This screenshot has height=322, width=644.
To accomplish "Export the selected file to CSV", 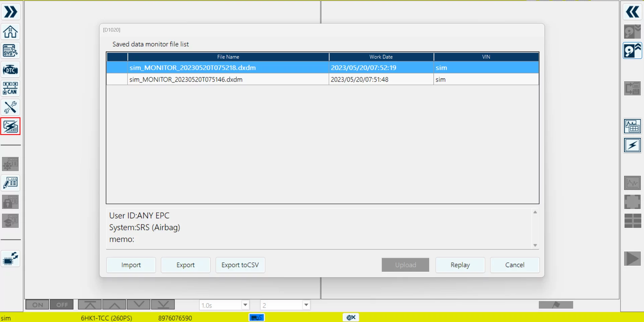I will coord(240,265).
